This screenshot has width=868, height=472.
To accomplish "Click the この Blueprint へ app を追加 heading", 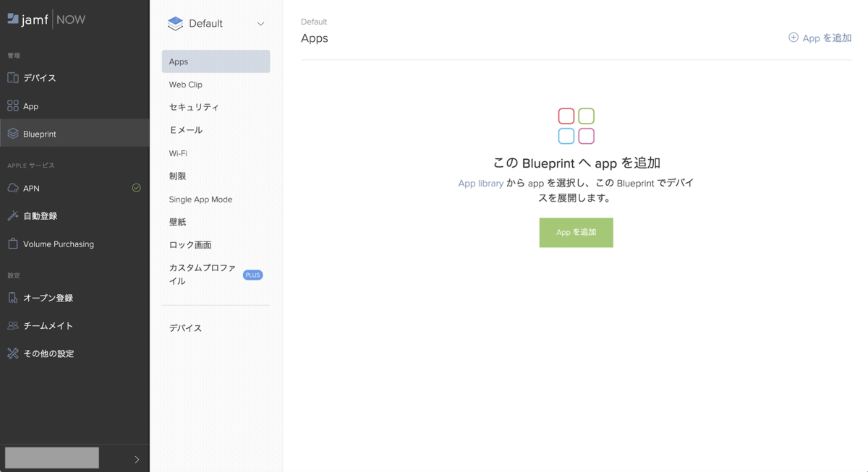I will tap(576, 163).
